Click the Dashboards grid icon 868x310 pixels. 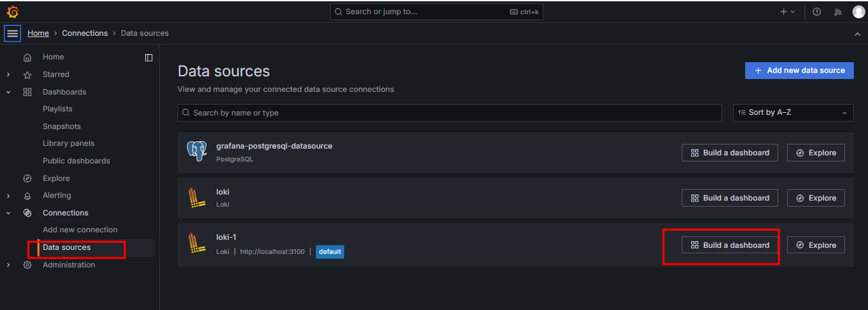(28, 92)
